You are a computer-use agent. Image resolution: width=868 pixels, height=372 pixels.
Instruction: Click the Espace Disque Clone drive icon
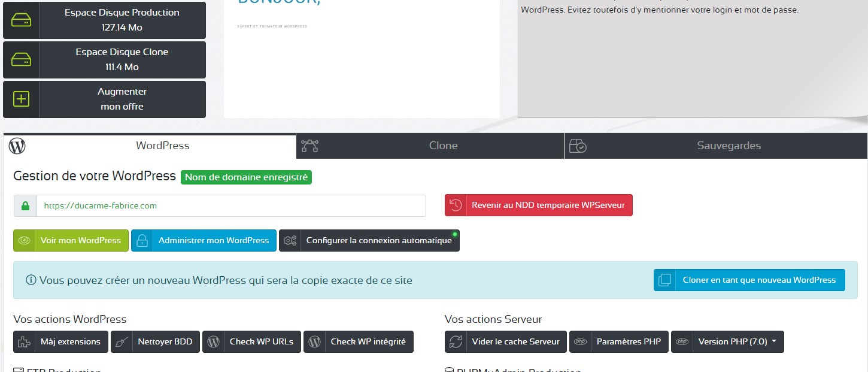[x=22, y=59]
